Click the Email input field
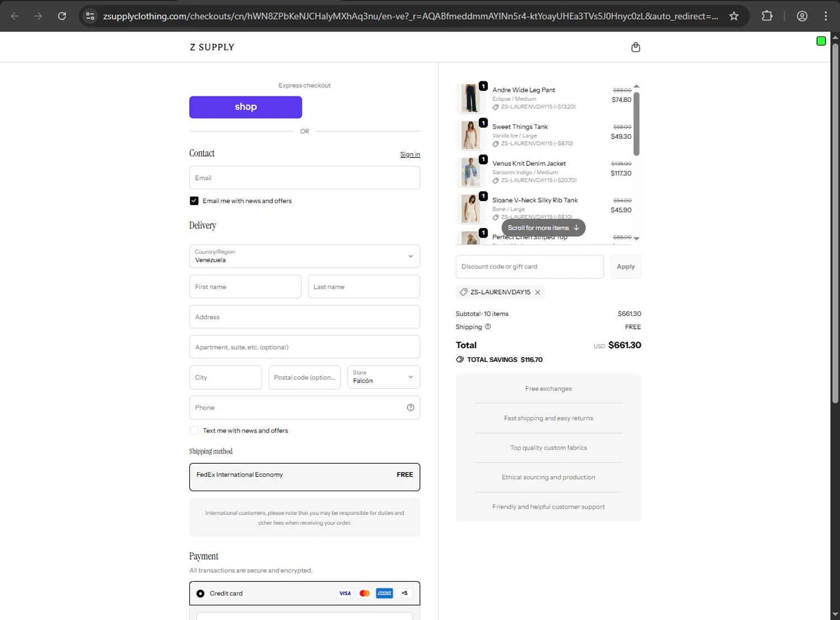The width and height of the screenshot is (840, 620). 305,178
